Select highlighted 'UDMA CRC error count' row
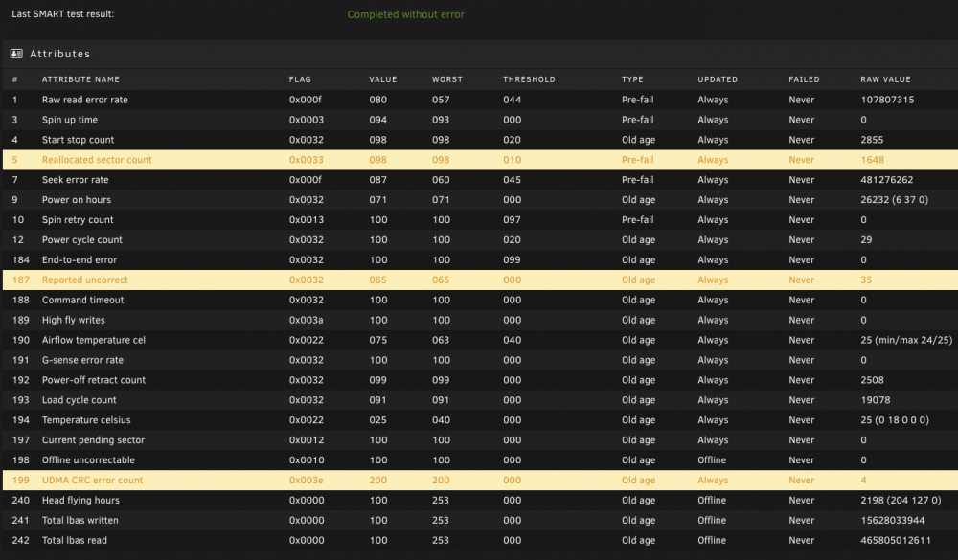 (480, 480)
